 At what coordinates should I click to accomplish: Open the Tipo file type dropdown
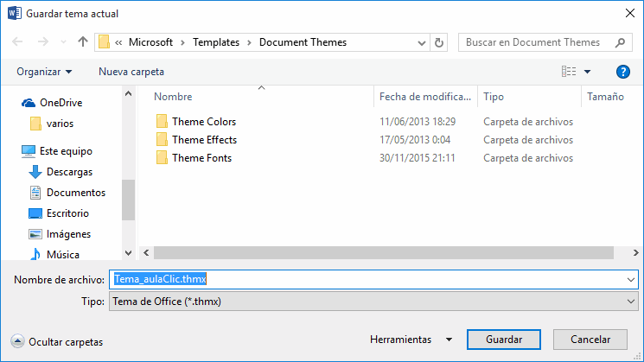(x=372, y=301)
